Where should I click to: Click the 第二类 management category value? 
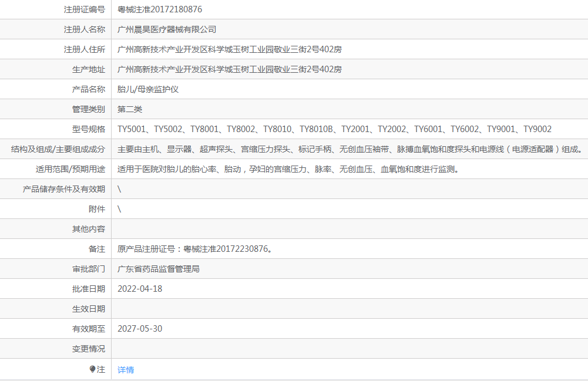(130, 109)
